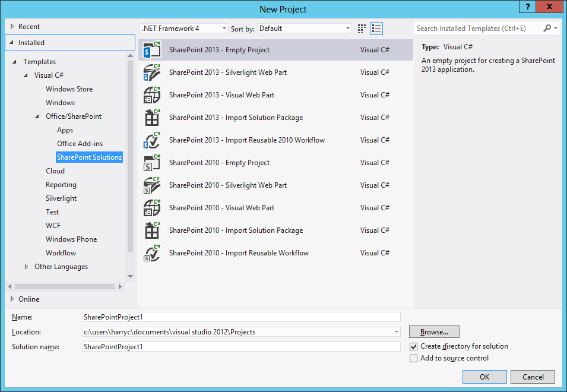Confirm project creation with OK
567x392 pixels.
pyautogui.click(x=484, y=377)
